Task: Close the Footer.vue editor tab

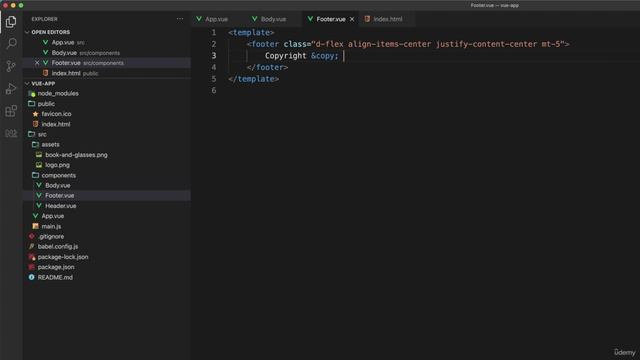Action: [x=352, y=19]
